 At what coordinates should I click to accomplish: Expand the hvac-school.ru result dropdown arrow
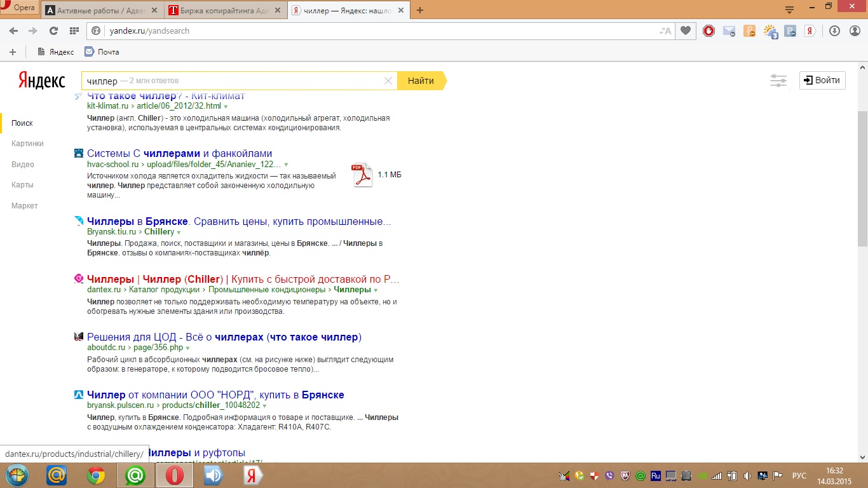[x=286, y=165]
